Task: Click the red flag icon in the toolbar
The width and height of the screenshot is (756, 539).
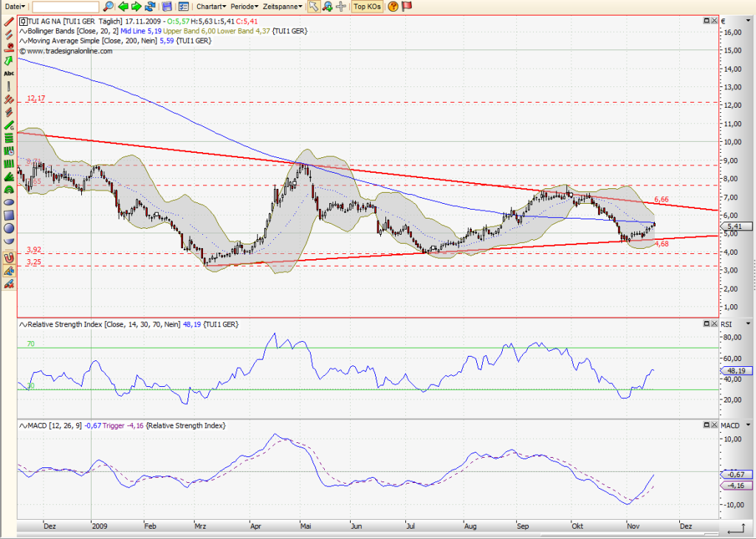Action: [x=407, y=6]
